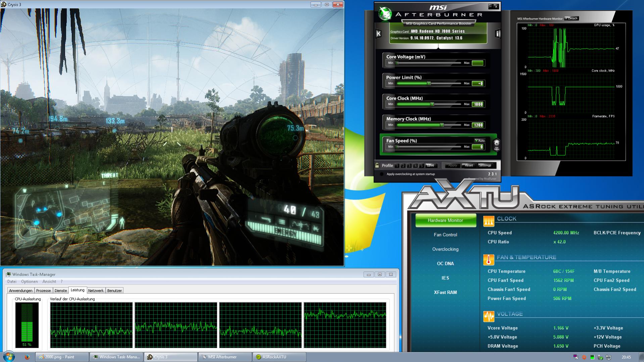Open Kombustor via the K button
The width and height of the screenshot is (644, 362).
[379, 34]
